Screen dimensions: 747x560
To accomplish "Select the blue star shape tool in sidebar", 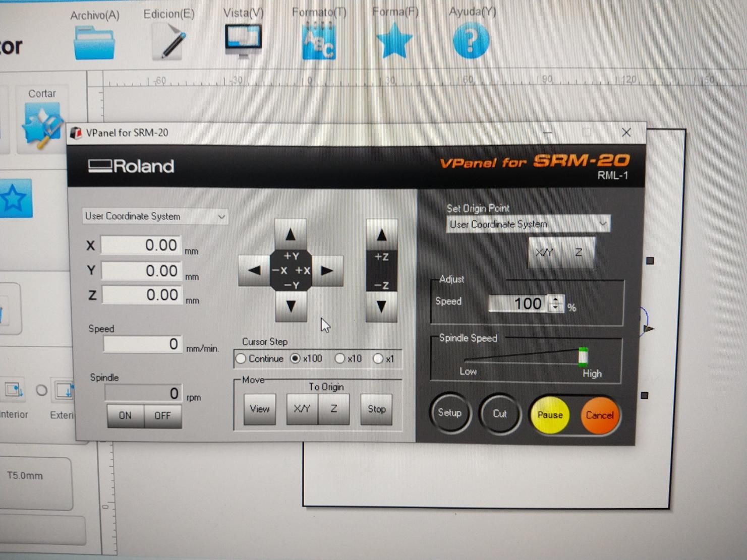I will pyautogui.click(x=15, y=199).
